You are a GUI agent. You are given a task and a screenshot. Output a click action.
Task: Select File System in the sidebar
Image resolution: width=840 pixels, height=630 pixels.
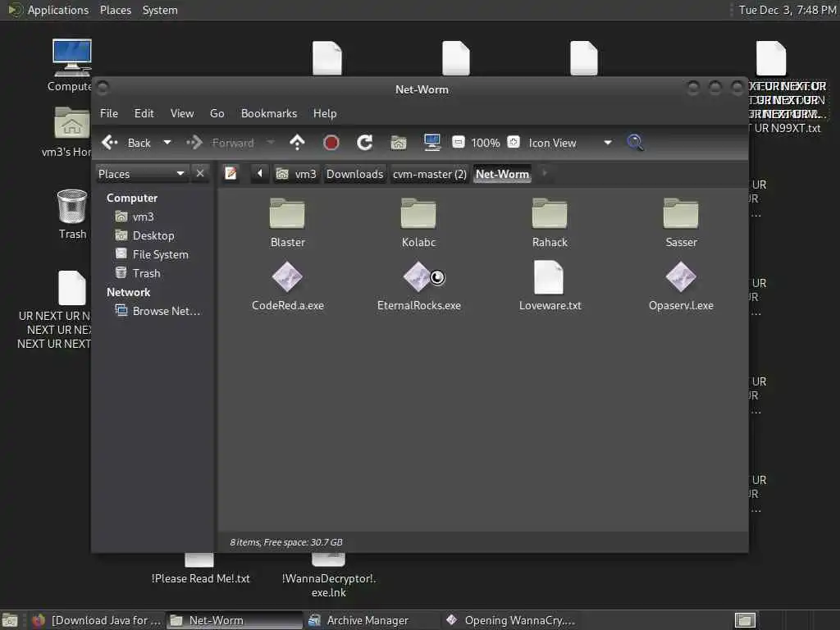(152, 254)
